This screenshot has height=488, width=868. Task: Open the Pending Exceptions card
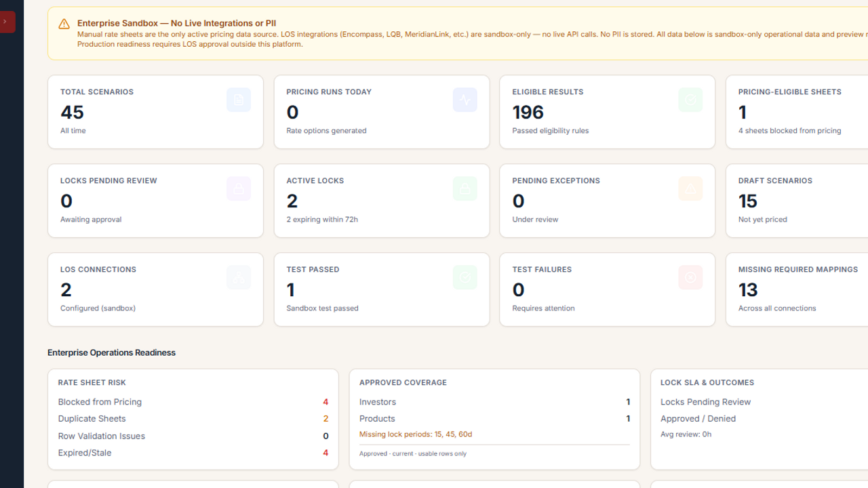608,201
